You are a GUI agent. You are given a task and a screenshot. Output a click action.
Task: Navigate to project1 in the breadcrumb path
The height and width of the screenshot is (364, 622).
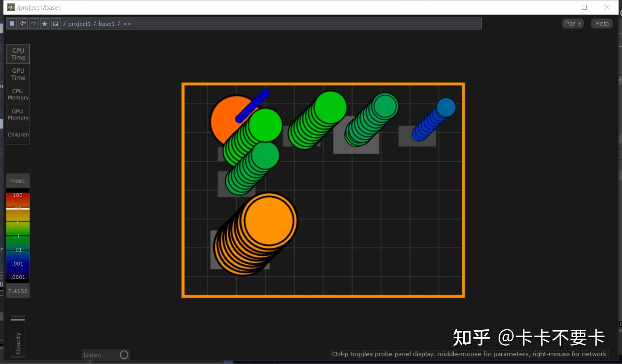click(80, 23)
